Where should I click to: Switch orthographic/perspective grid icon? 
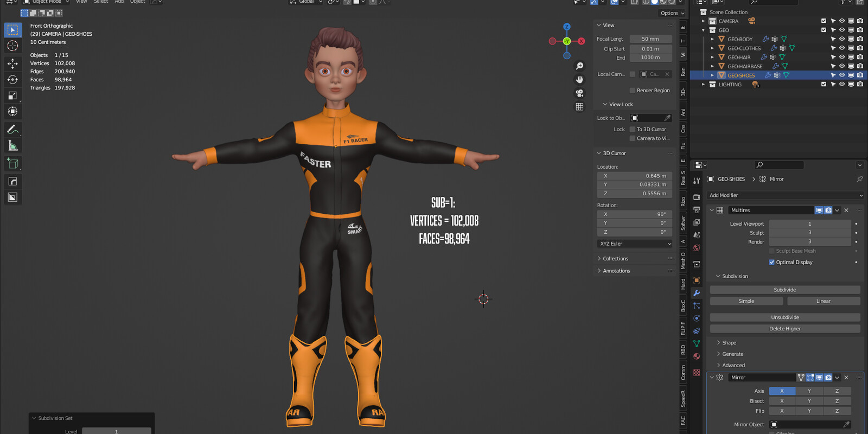tap(579, 106)
